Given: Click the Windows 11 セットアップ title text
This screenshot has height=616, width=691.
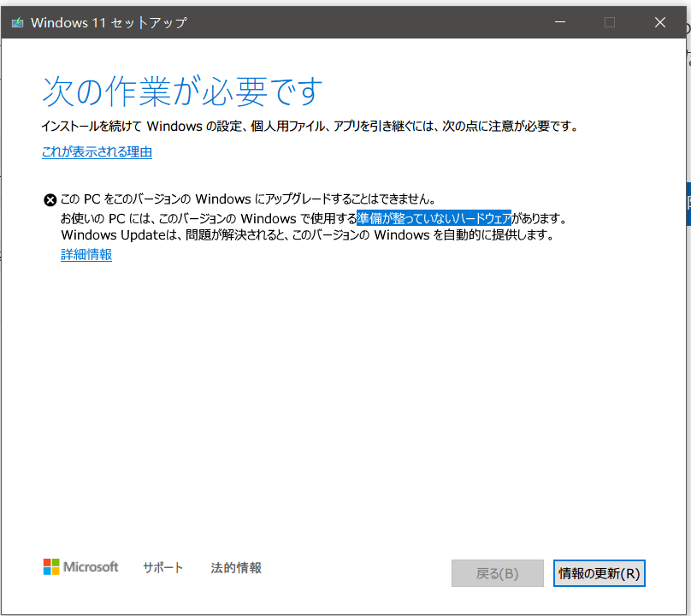Looking at the screenshot, I should tap(109, 22).
